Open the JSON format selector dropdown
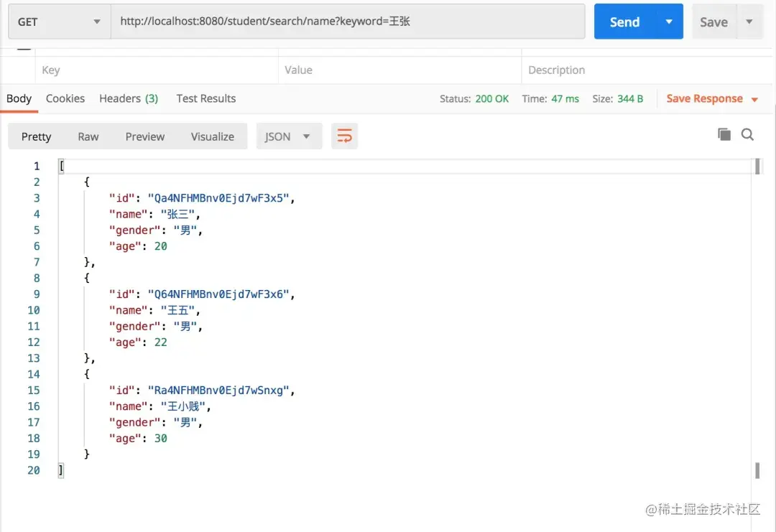The width and height of the screenshot is (776, 532). coord(289,136)
